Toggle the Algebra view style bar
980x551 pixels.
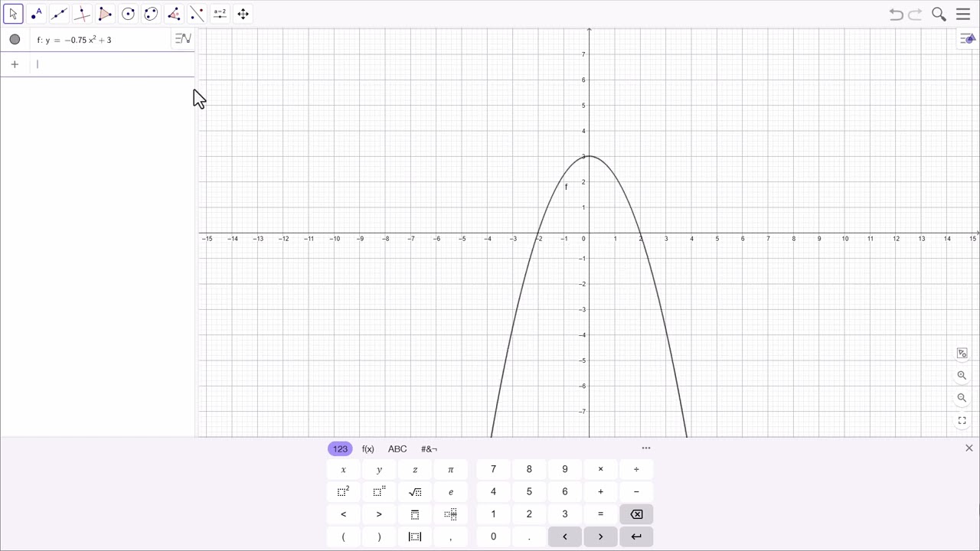coord(183,38)
